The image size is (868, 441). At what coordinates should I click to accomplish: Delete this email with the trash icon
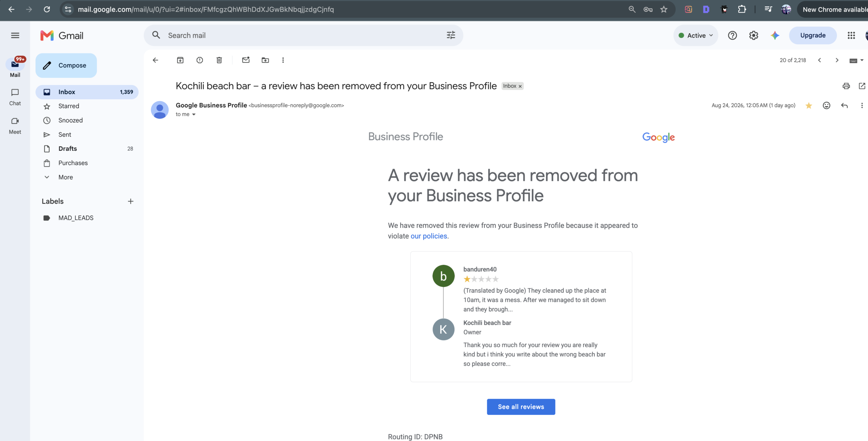click(219, 60)
